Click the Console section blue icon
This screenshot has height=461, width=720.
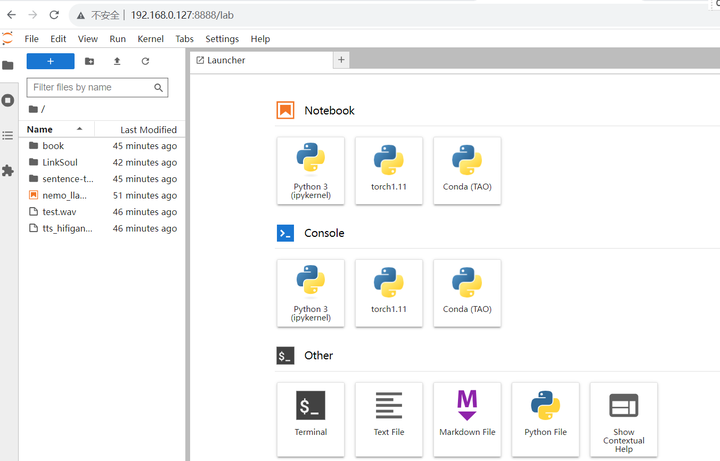point(285,233)
